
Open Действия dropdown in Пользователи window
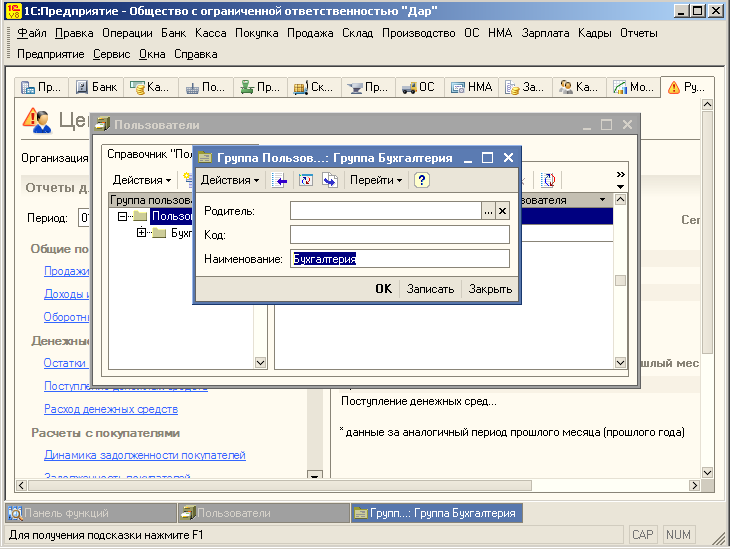pos(142,180)
